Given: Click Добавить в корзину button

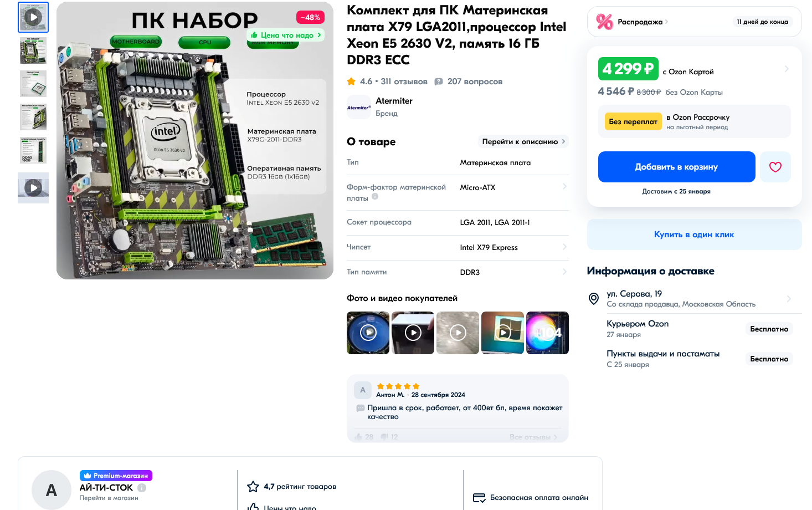Looking at the screenshot, I should 676,167.
